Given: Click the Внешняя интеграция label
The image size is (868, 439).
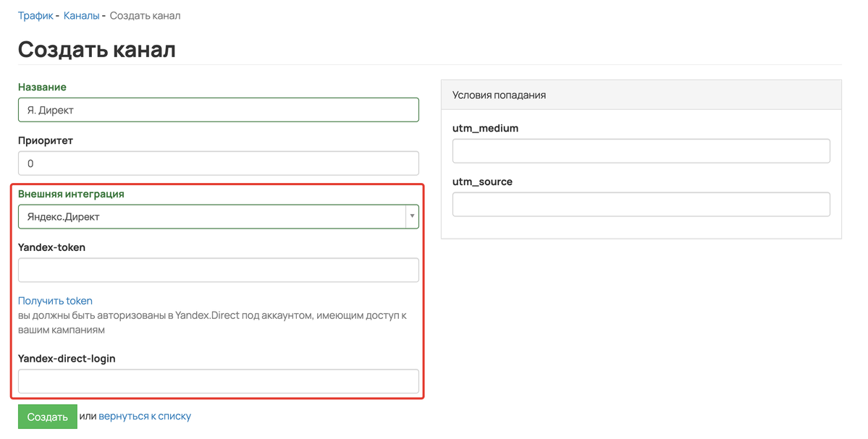Looking at the screenshot, I should click(x=71, y=194).
